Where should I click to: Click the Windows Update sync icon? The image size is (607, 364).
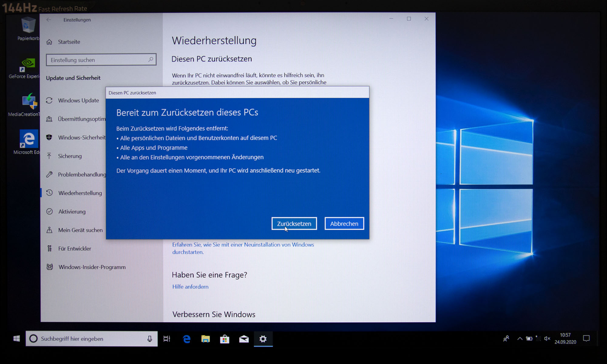(49, 100)
